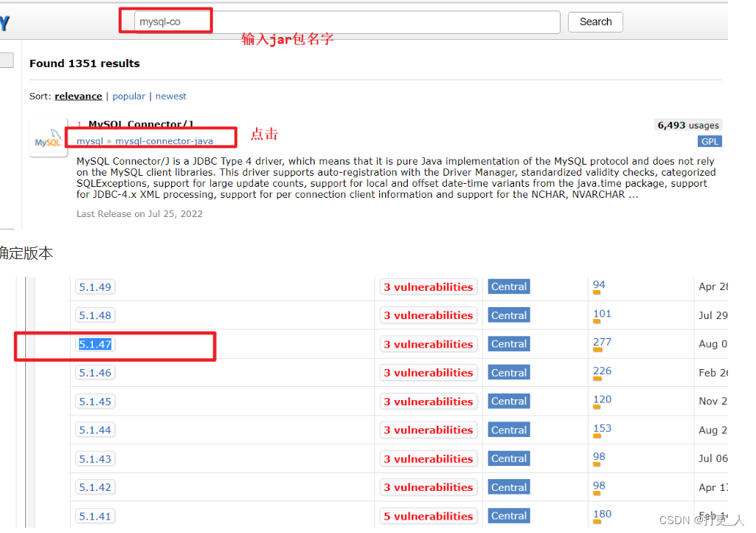Click the GPL license badge

click(x=710, y=142)
